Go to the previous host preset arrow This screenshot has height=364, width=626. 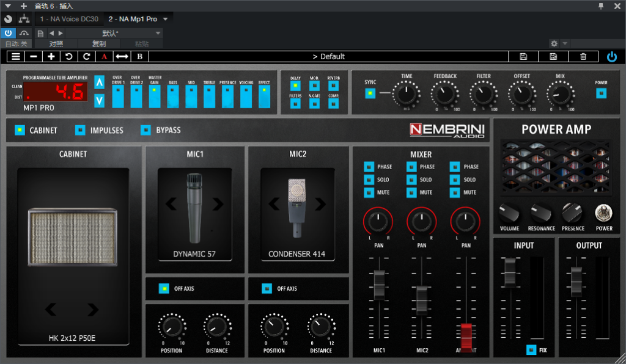[x=51, y=33]
